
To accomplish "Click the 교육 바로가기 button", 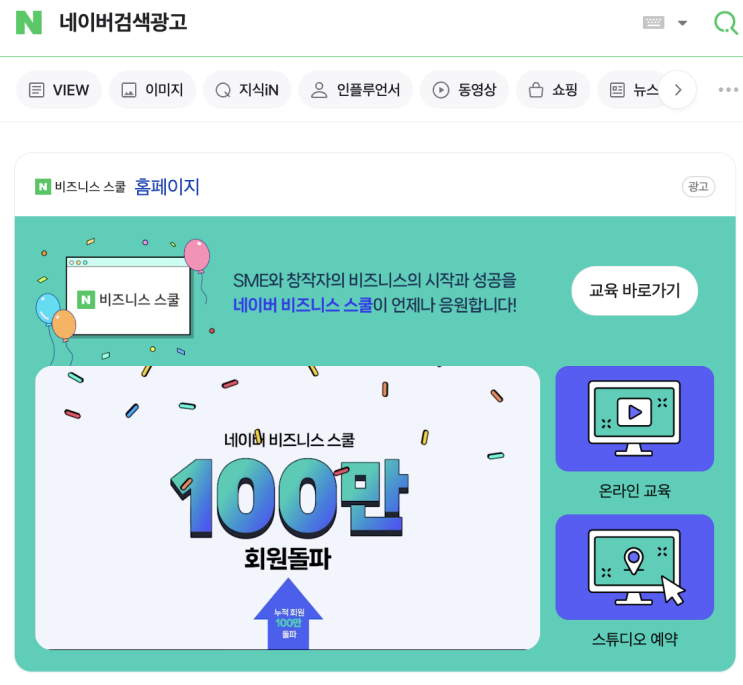I will [634, 290].
